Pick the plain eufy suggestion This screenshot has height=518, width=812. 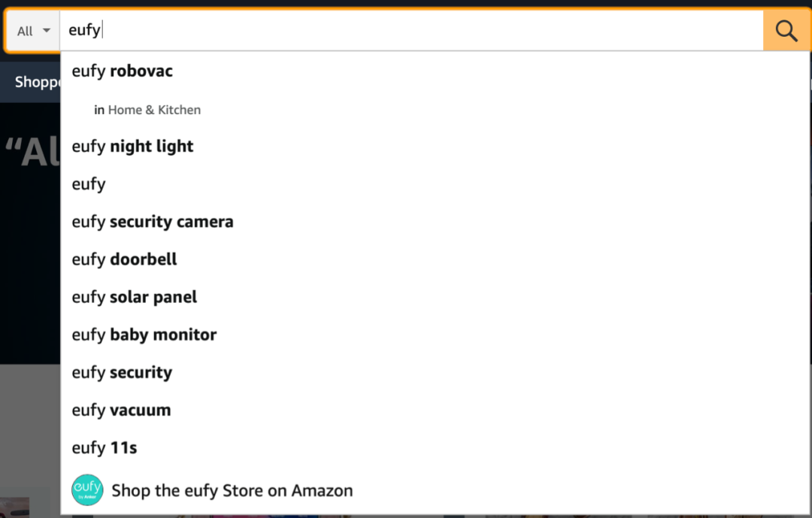435,184
